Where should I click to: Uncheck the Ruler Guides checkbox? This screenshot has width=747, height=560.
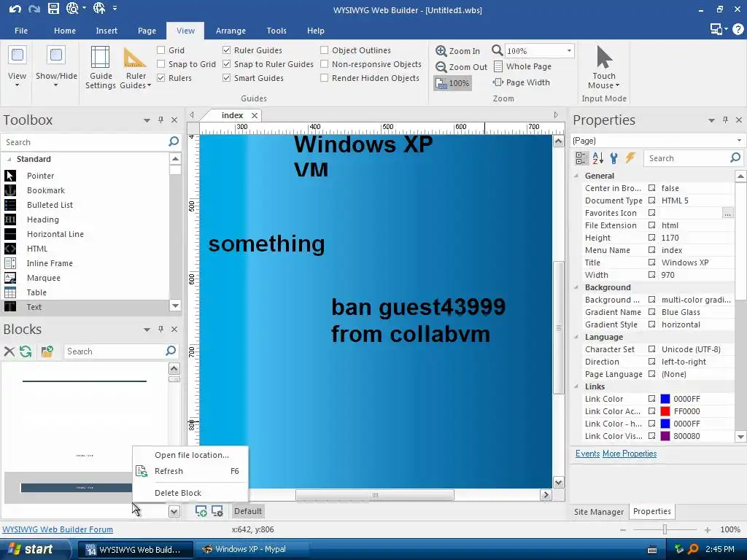point(227,50)
